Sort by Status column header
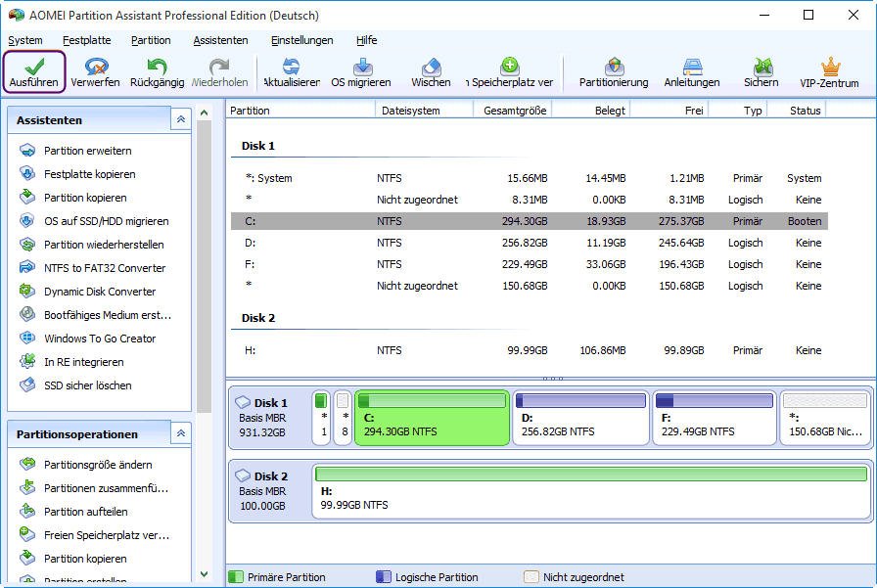877x588 pixels. click(797, 111)
